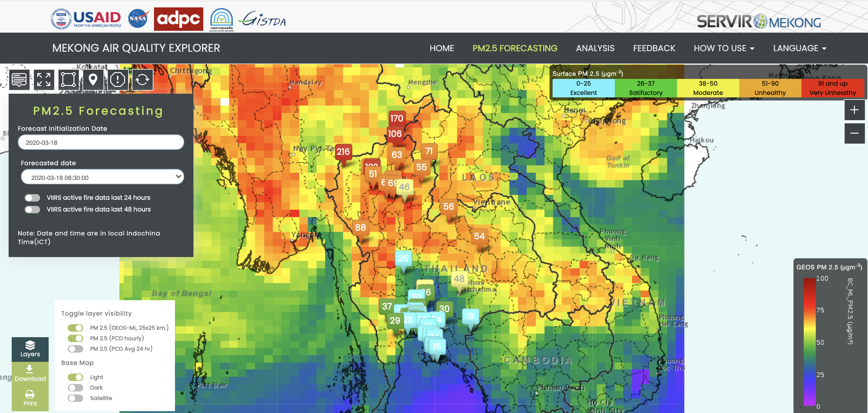The height and width of the screenshot is (413, 868).
Task: Toggle fullscreen map view icon
Action: [44, 80]
